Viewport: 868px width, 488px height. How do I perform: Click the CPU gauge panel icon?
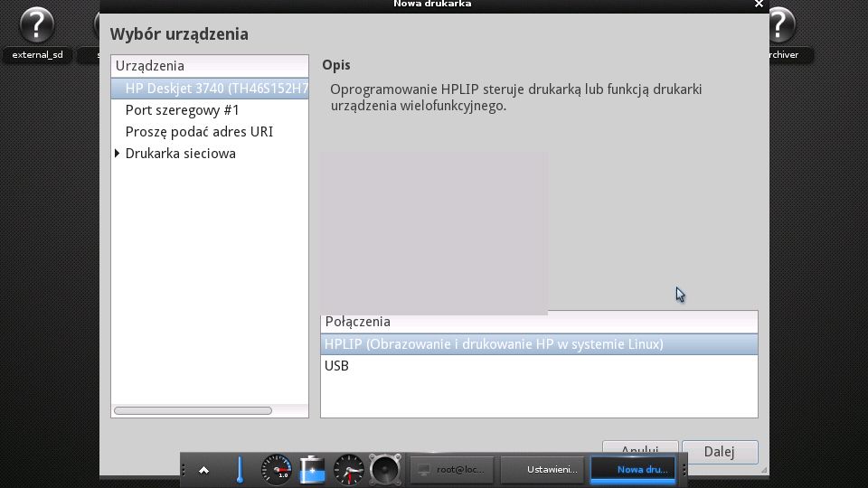point(277,470)
